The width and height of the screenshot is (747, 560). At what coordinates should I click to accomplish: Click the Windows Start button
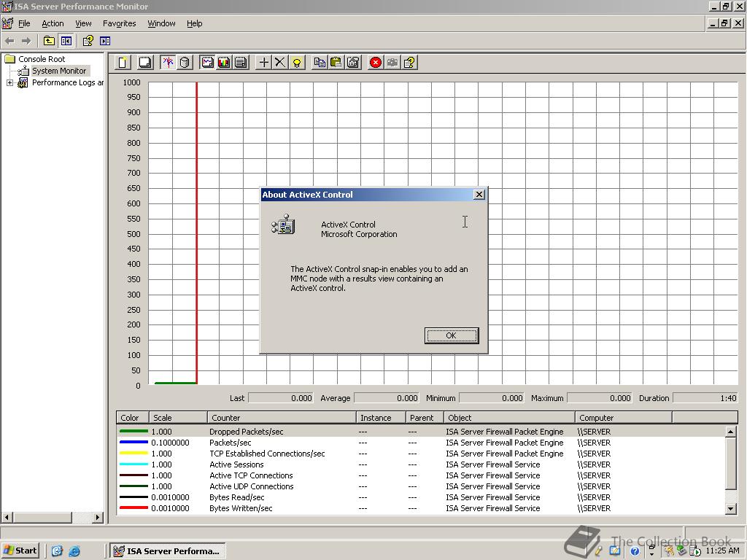(20, 551)
